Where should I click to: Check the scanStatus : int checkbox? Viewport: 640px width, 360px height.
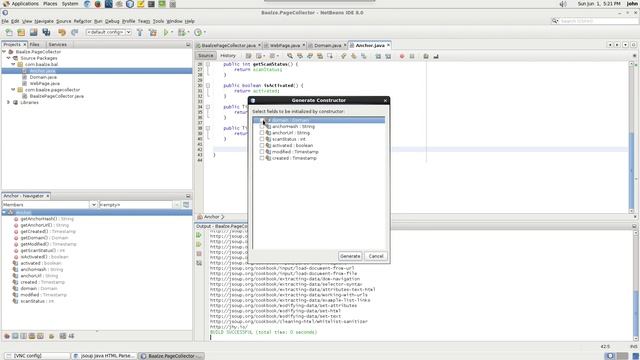(x=262, y=139)
